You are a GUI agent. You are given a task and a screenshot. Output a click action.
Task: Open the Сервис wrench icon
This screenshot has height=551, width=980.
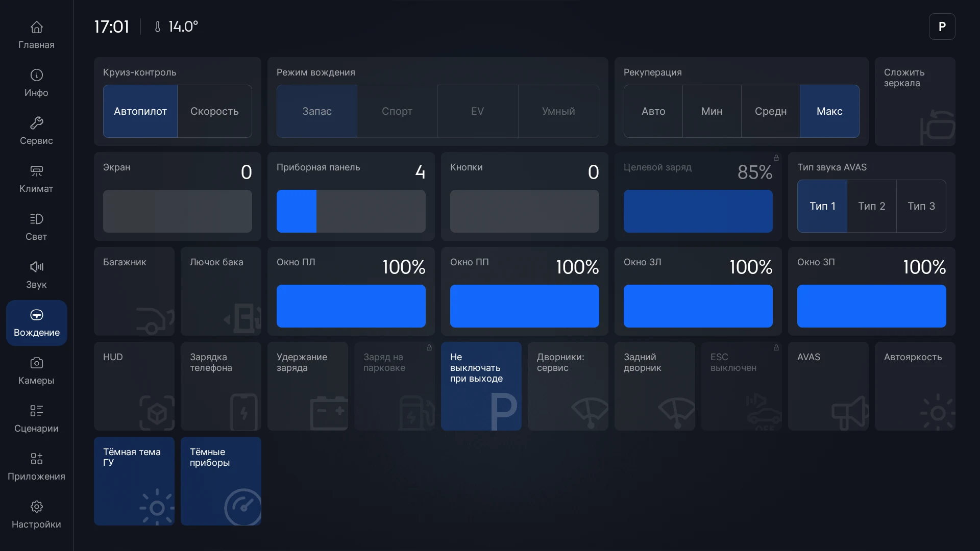point(36,123)
